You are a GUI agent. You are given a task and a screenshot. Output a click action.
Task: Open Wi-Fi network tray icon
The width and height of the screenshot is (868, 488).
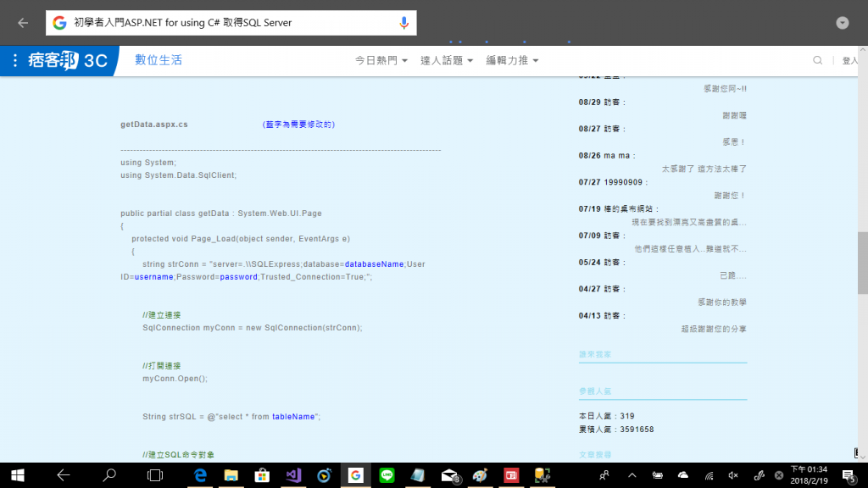pyautogui.click(x=709, y=475)
